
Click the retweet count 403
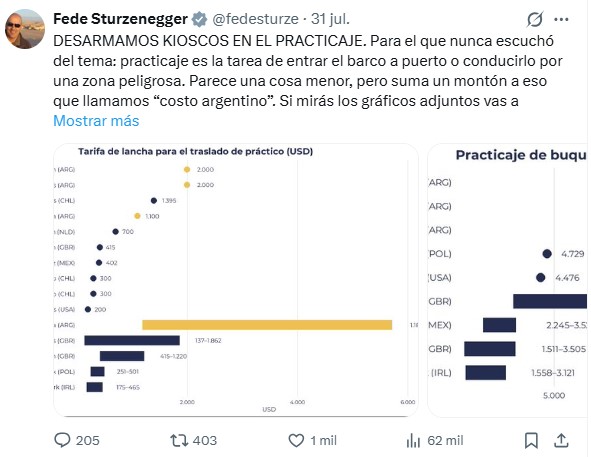point(205,440)
